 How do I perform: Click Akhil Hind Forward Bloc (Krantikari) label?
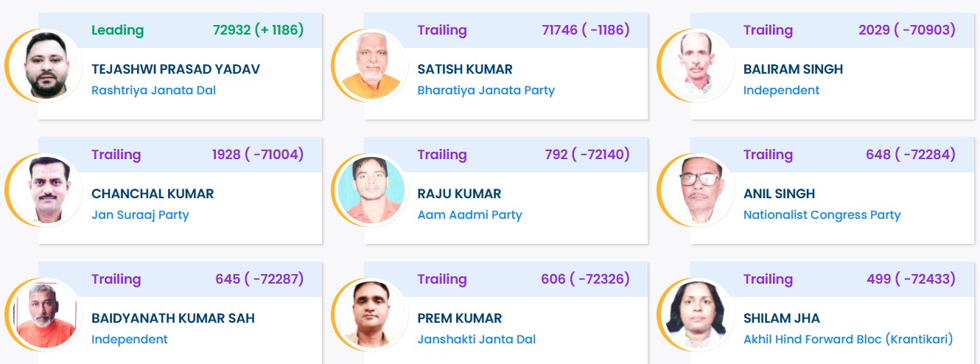coord(847,340)
